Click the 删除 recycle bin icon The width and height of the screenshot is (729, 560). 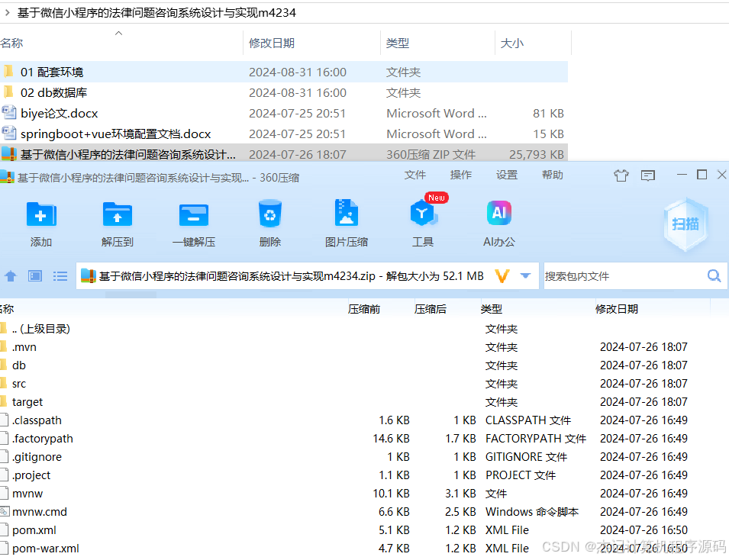270,214
